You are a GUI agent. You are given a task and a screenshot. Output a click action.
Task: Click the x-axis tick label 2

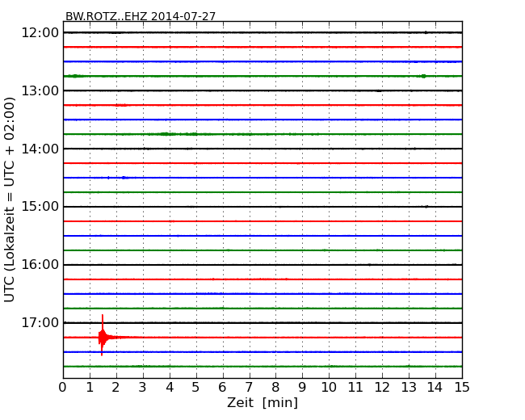(x=115, y=388)
